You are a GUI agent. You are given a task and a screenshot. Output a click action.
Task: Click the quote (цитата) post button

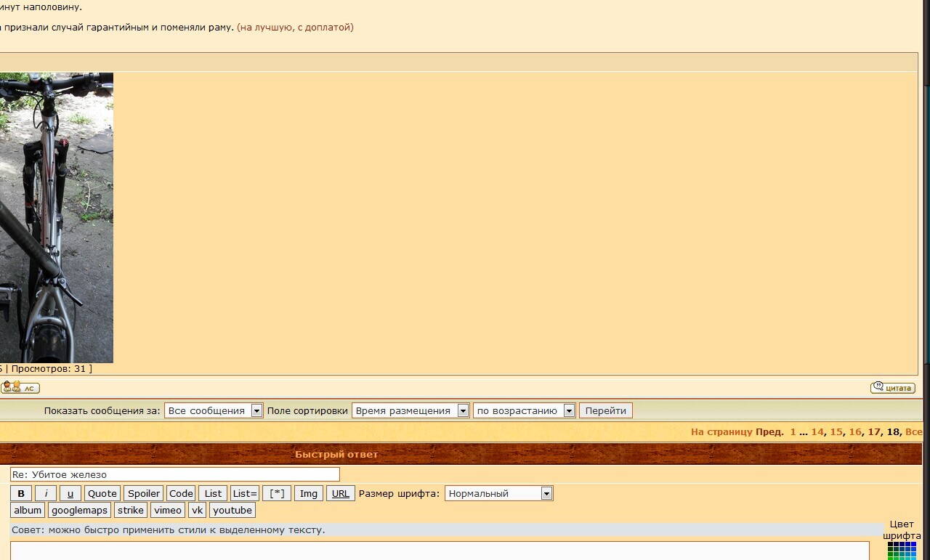coord(892,388)
